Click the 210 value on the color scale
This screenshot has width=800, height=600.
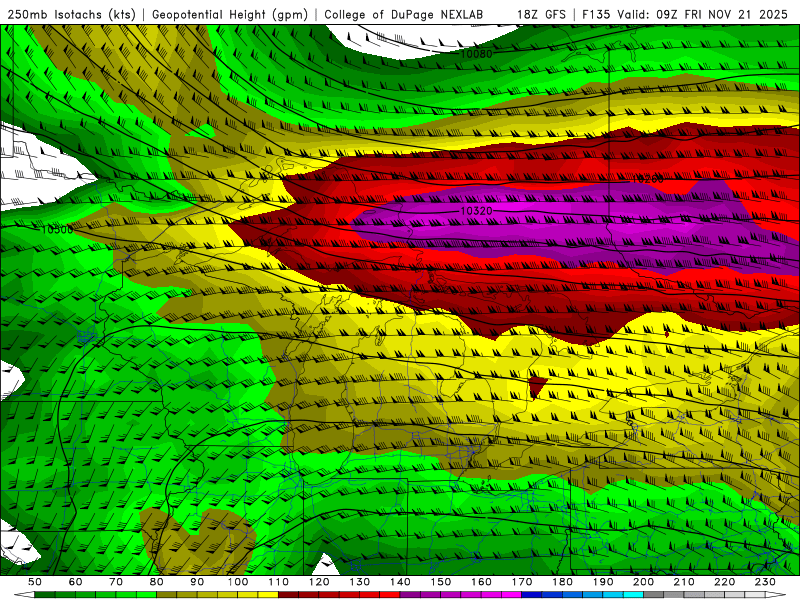point(684,582)
